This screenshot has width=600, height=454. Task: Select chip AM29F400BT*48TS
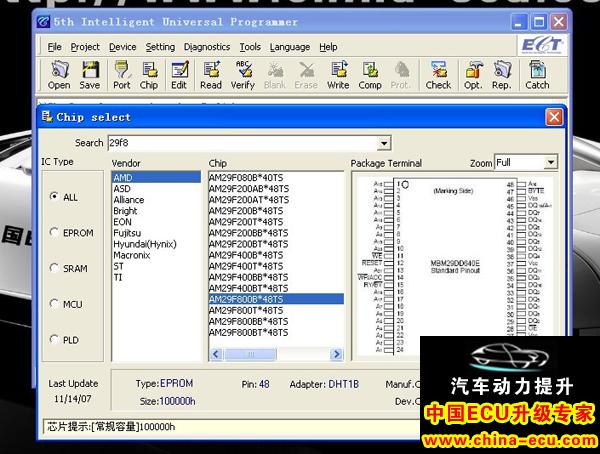[x=276, y=289]
